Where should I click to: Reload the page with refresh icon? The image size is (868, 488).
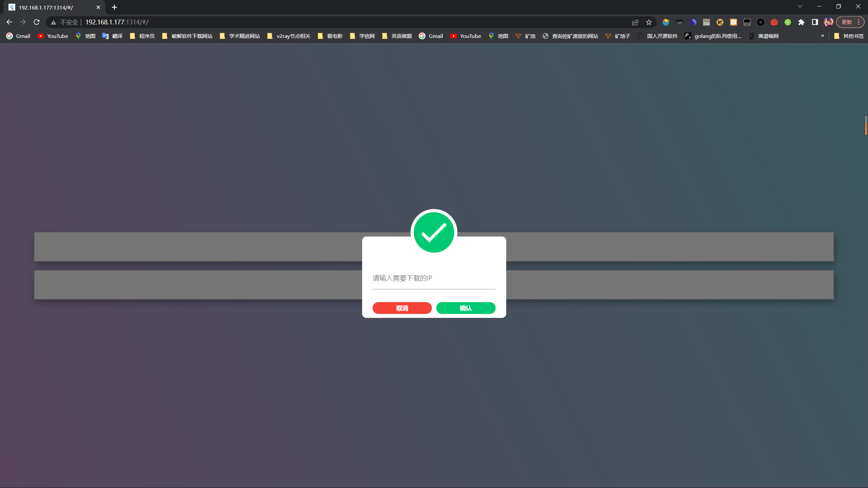point(37,22)
